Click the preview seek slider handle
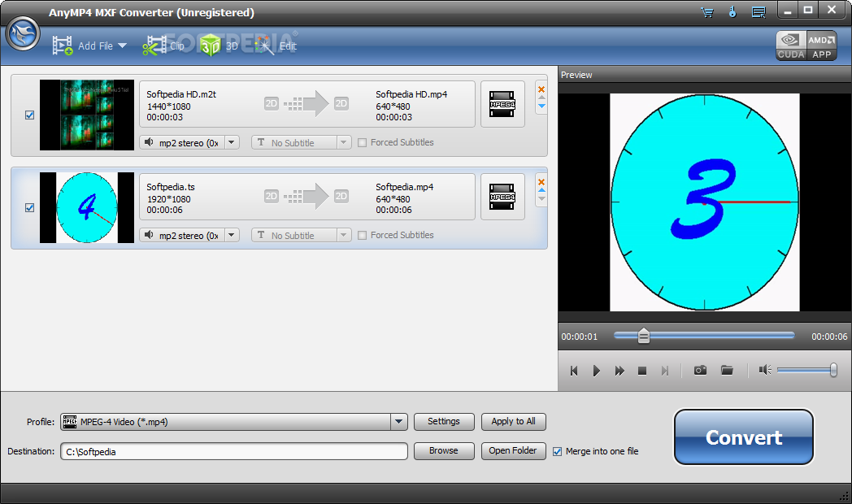 [643, 336]
